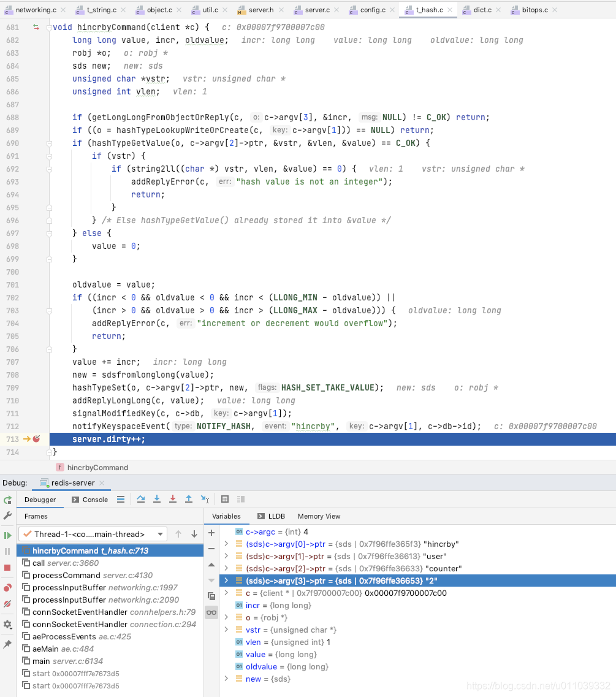
Task: Select processCommand server.c:4130 frame
Action: click(110, 575)
